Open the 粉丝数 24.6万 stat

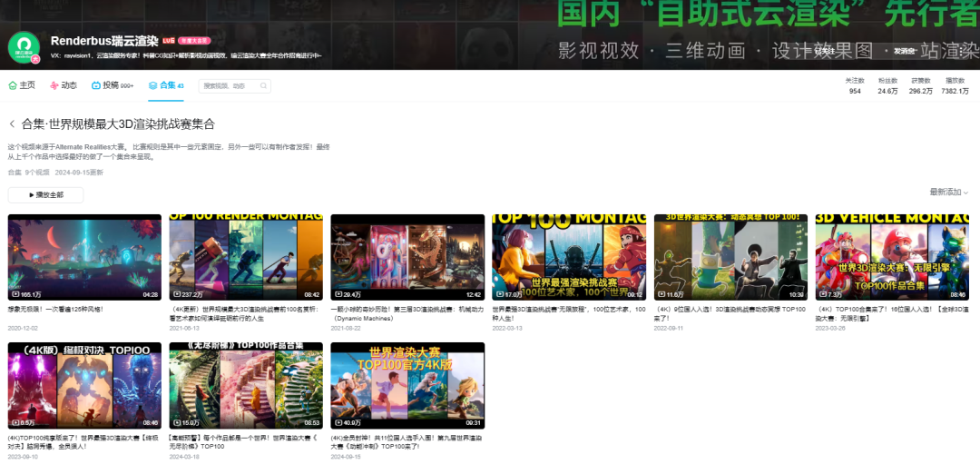click(x=887, y=86)
